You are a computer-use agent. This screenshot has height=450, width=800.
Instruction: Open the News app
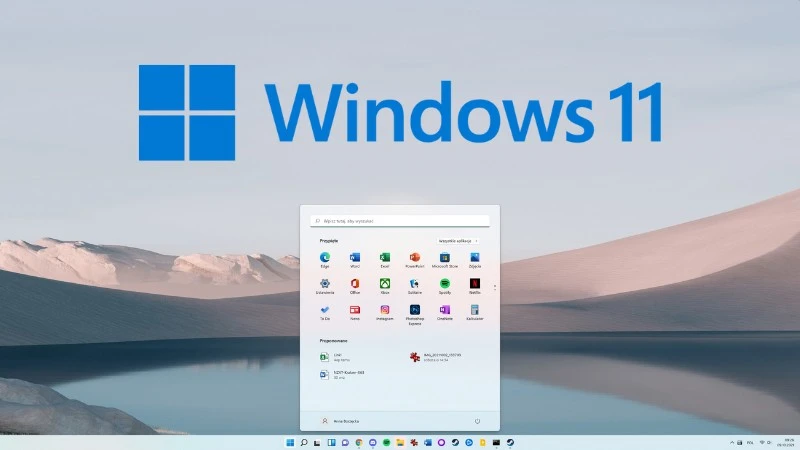pos(355,312)
